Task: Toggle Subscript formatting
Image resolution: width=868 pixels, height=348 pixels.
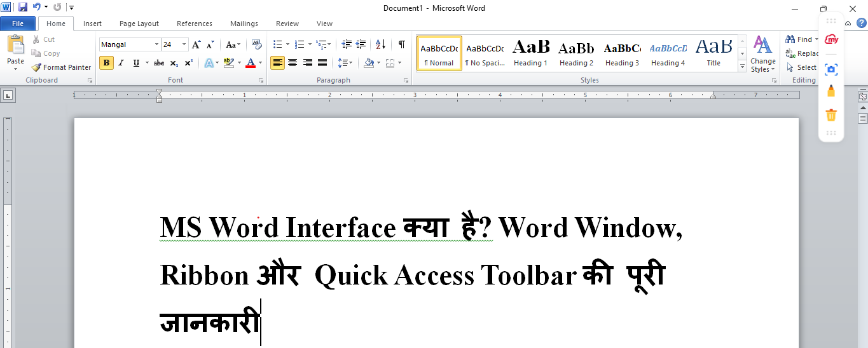Action: tap(174, 63)
